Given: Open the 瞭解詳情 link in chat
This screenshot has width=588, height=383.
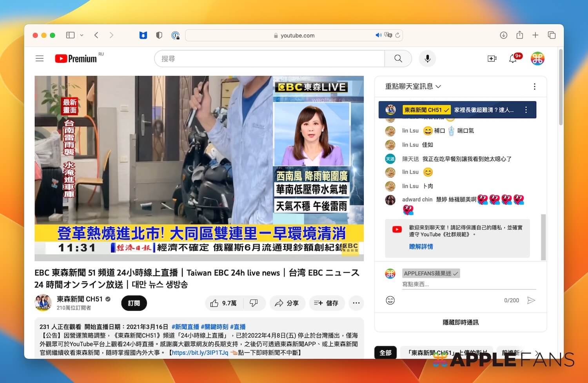Looking at the screenshot, I should point(421,246).
